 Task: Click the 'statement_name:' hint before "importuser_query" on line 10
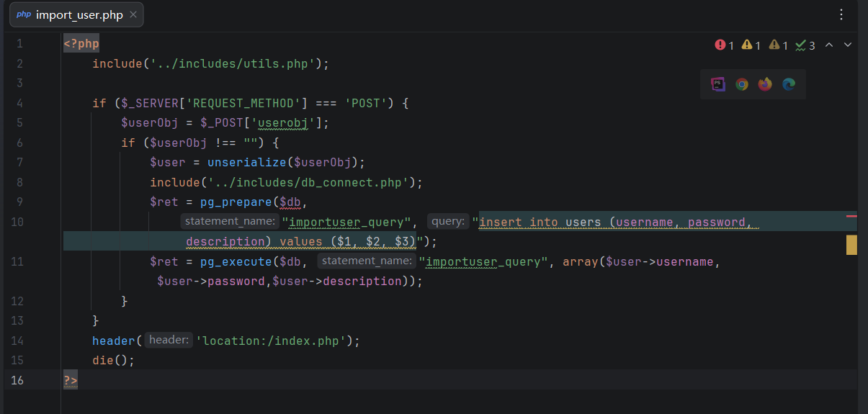228,221
